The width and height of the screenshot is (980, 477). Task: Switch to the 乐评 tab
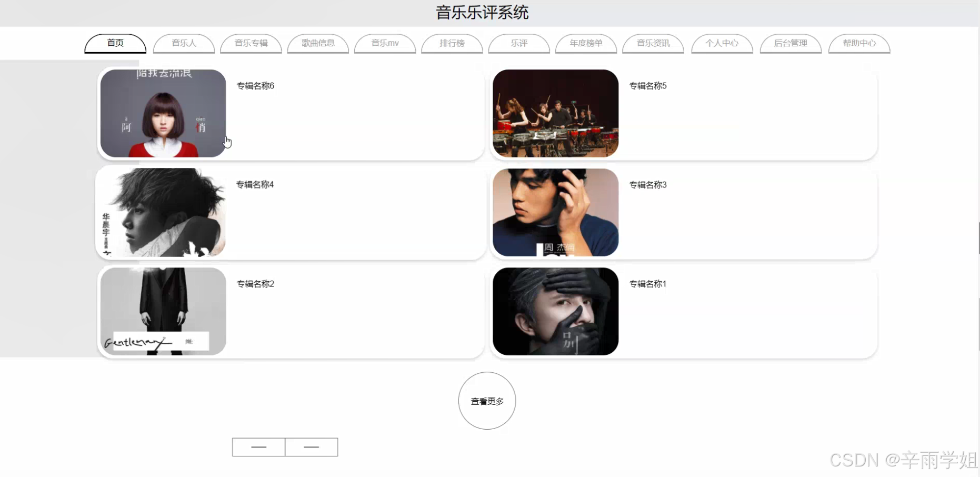(x=519, y=43)
